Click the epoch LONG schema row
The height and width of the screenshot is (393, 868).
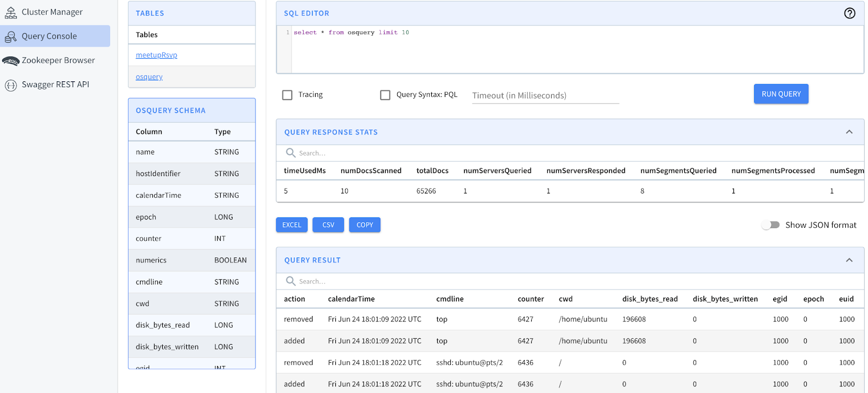[x=192, y=217]
